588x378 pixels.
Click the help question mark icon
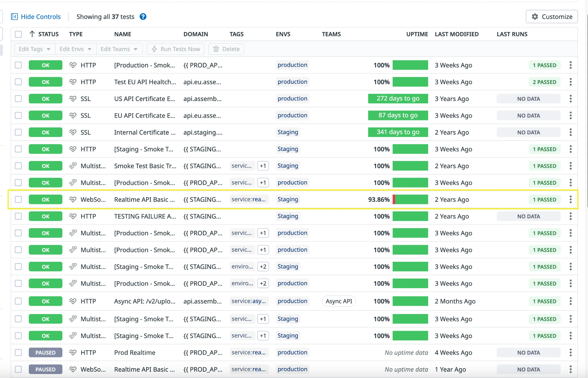tap(143, 17)
